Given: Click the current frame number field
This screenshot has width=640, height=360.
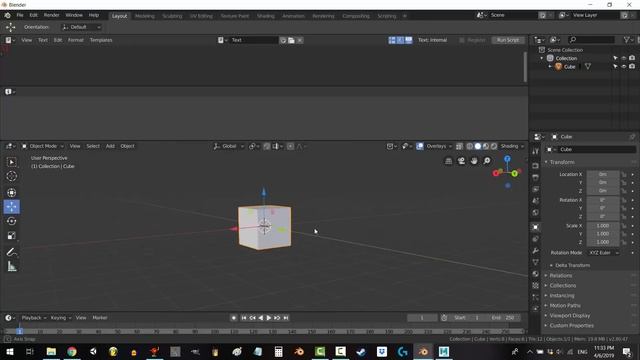Looking at the screenshot, I should coord(422,318).
